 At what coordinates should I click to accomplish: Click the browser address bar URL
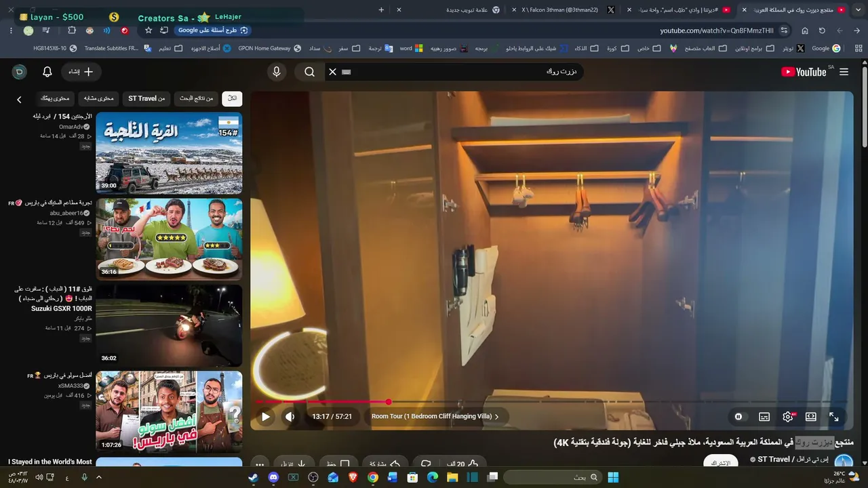[x=715, y=30]
